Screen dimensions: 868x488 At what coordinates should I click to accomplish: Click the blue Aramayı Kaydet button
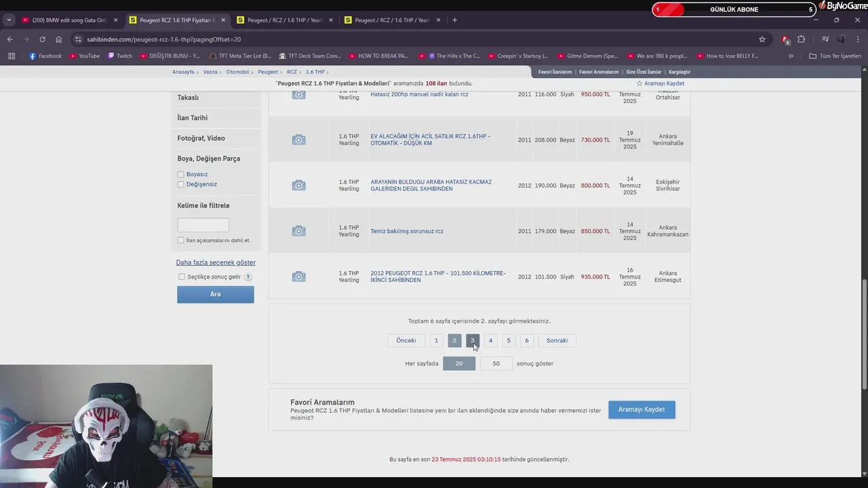coord(642,409)
